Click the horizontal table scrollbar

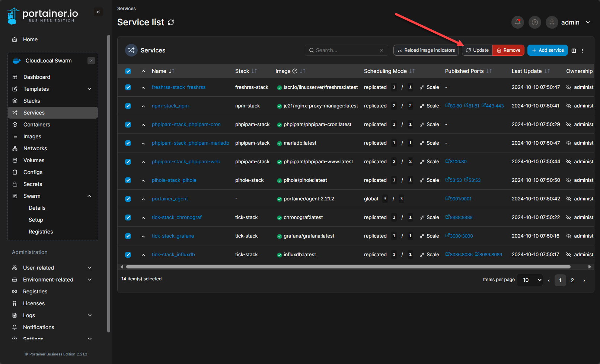(x=348, y=267)
